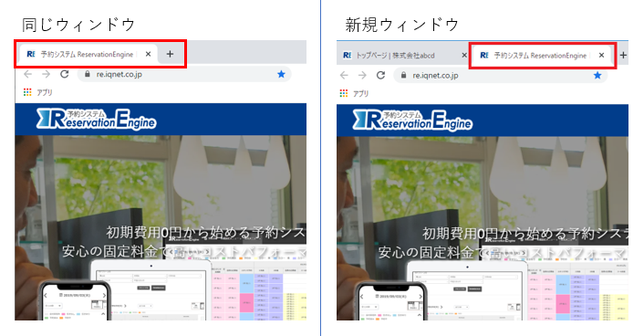This screenshot has height=336, width=644.
Task: Click the back arrow in right browser
Action: click(x=344, y=75)
